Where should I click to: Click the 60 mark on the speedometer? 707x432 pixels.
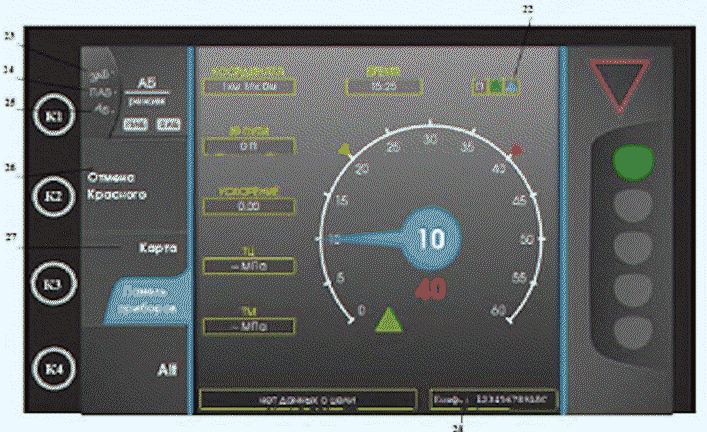click(x=498, y=310)
